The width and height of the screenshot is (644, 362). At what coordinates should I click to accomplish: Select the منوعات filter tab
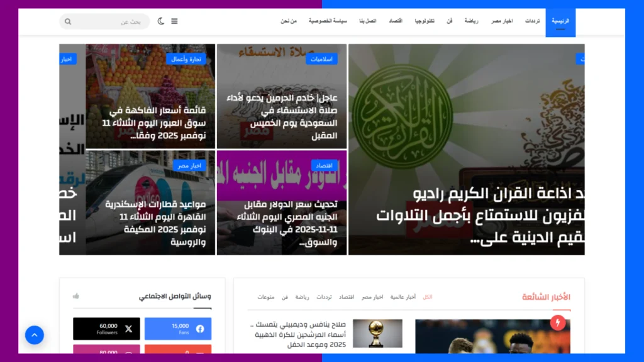tap(266, 297)
